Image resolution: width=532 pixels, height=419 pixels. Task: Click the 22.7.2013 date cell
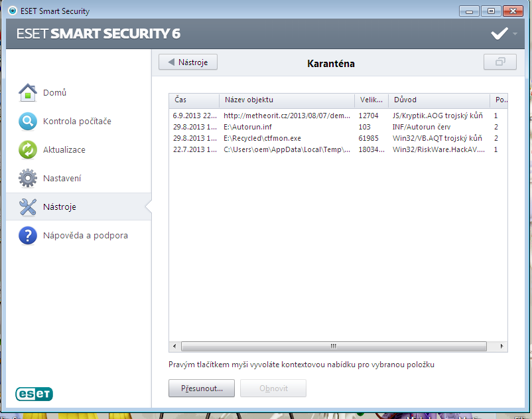[195, 149]
